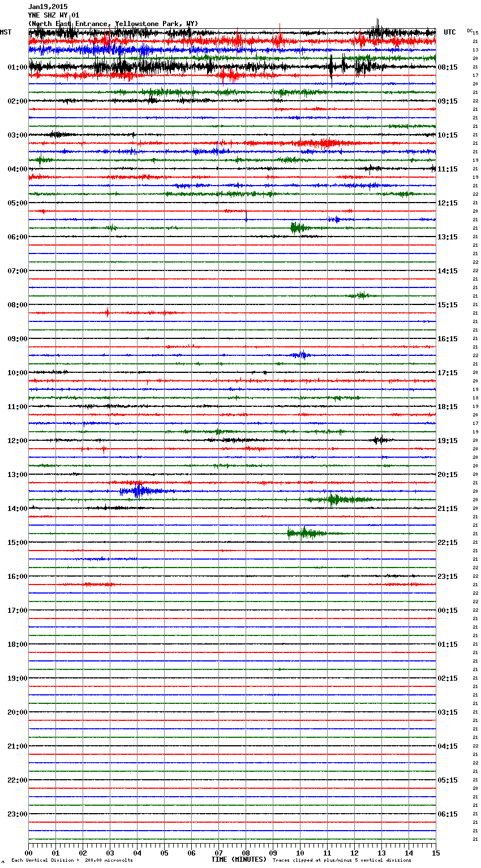Click the 16:15 UTC time label
The image size is (481, 868).
point(448,339)
